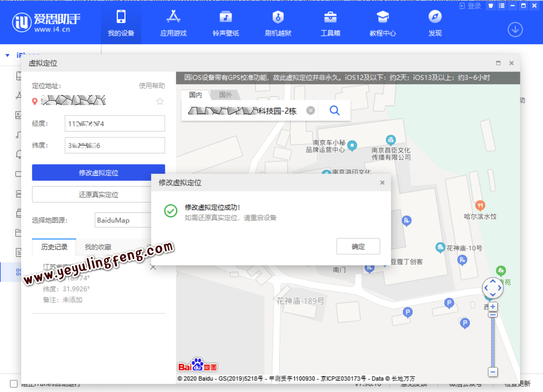Open the 应用游戏 app store section
Image resolution: width=543 pixels, height=392 pixels.
[x=174, y=23]
